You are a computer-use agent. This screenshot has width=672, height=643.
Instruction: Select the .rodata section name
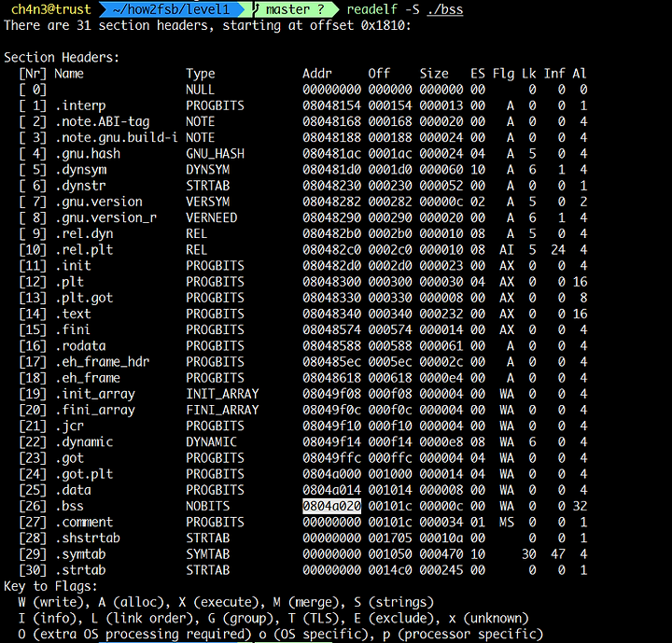[x=80, y=346]
